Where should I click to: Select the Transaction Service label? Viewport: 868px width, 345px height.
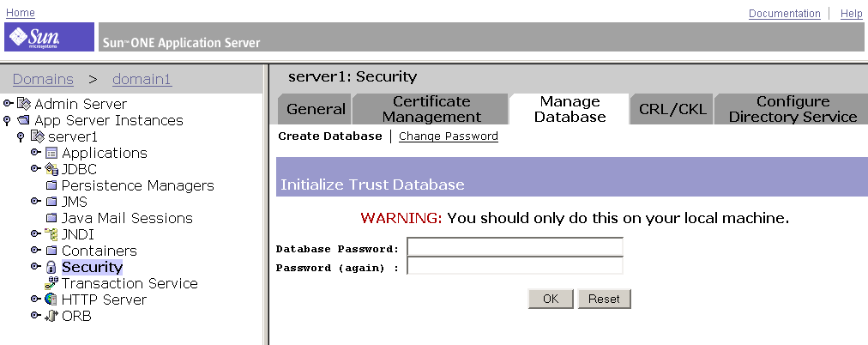130,283
